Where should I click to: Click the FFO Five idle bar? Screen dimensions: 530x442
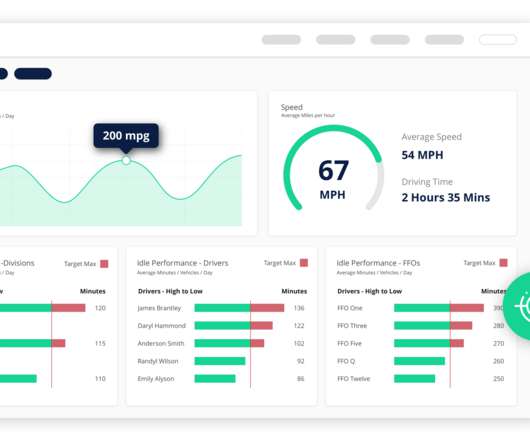click(x=429, y=343)
